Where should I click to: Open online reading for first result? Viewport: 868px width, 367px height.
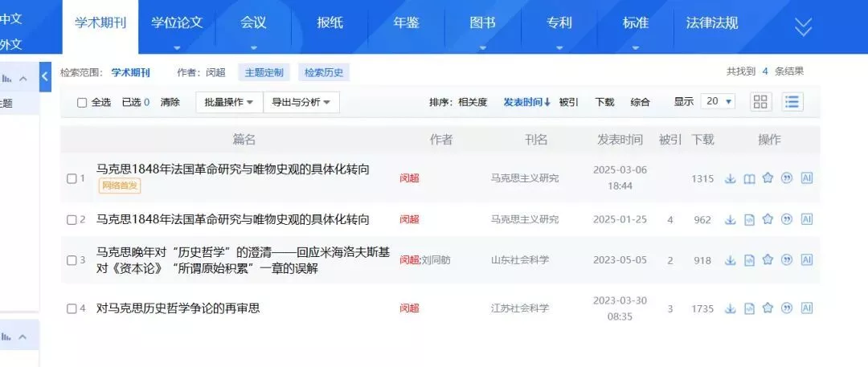[x=749, y=178]
